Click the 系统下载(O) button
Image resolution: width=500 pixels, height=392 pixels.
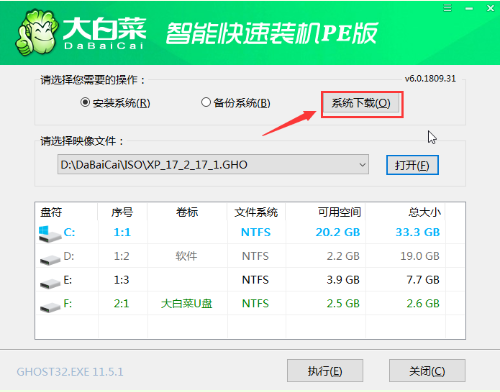pyautogui.click(x=362, y=104)
